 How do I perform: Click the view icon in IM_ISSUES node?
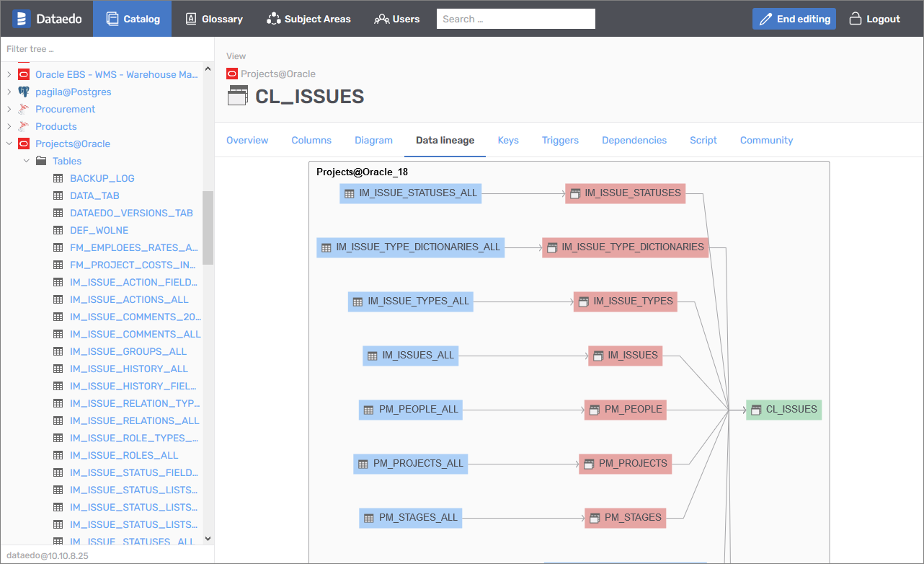pos(598,356)
